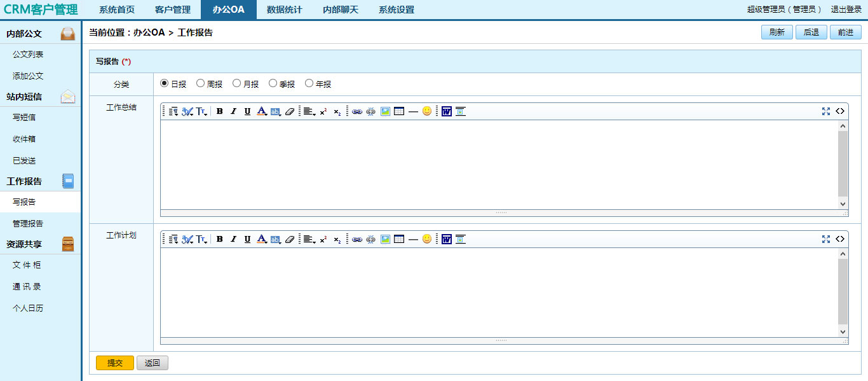
Task: Open text alignment dropdown in 工作计划 editor
Action: 309,239
